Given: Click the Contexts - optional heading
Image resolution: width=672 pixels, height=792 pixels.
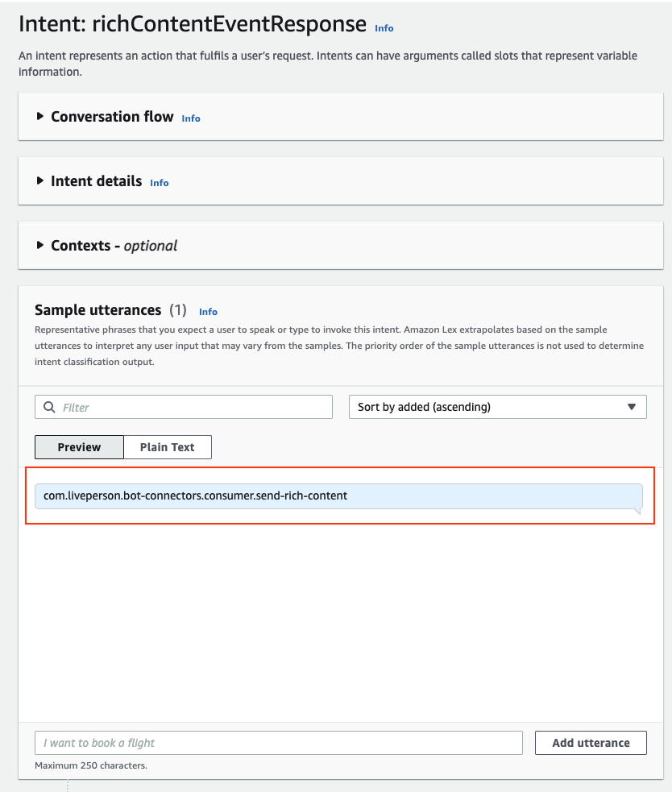Looking at the screenshot, I should (114, 246).
